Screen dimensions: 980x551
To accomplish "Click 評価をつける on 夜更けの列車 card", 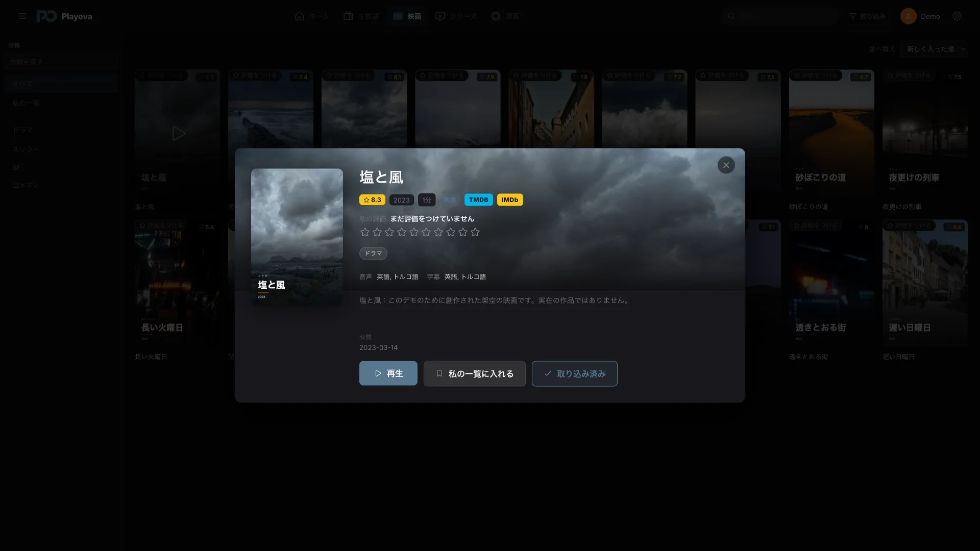I will (909, 76).
